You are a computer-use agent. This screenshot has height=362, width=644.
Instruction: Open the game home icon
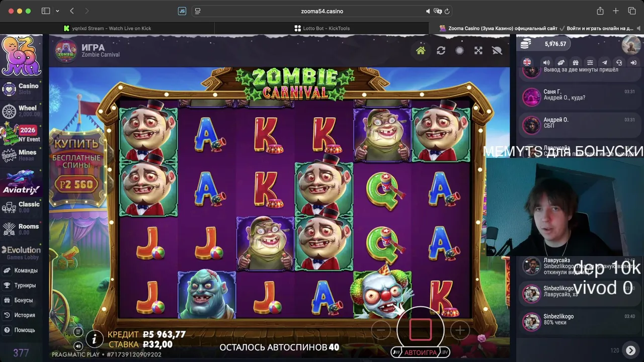421,50
